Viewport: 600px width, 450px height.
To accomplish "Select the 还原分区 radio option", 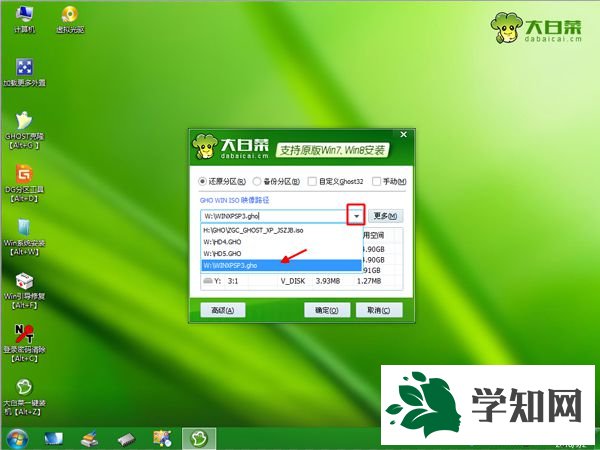I will click(222, 181).
